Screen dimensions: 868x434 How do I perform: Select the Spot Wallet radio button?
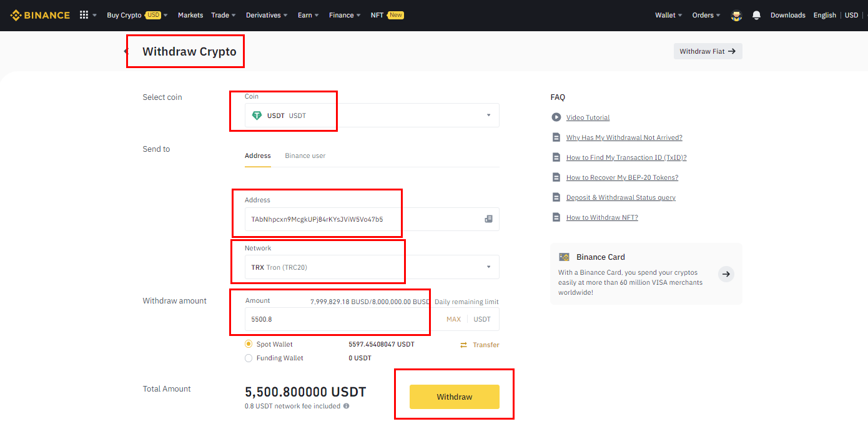249,344
